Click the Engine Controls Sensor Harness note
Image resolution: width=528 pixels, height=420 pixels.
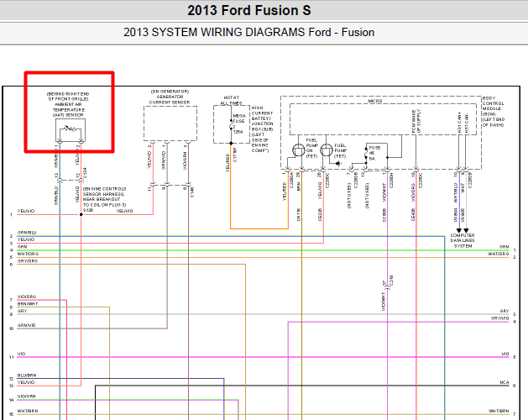point(104,197)
